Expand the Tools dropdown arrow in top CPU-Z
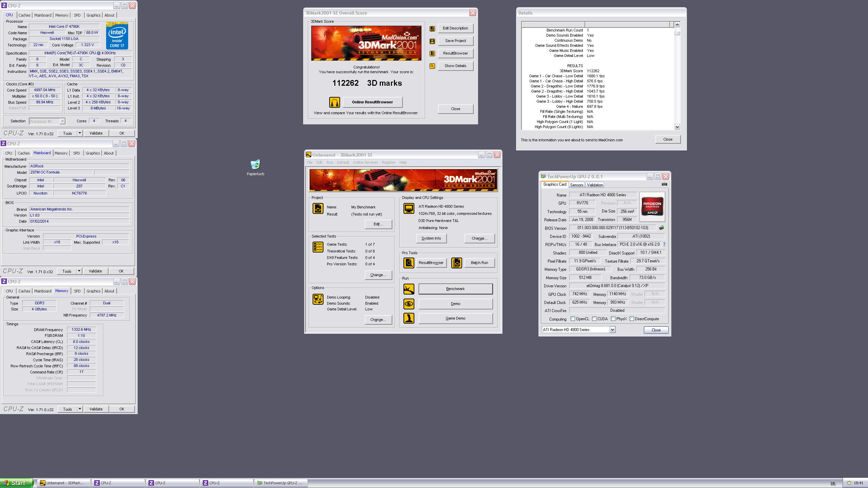 (80, 133)
